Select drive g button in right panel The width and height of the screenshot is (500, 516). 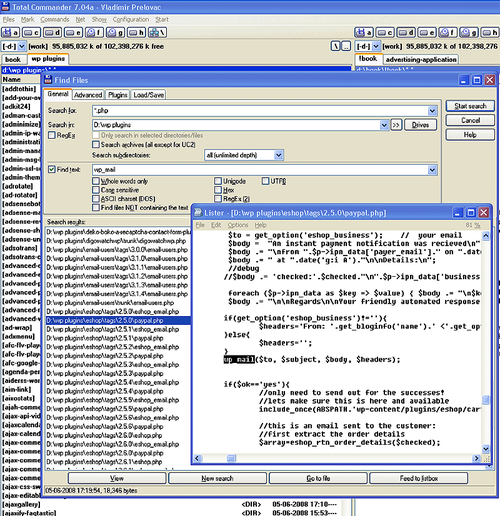(468, 32)
